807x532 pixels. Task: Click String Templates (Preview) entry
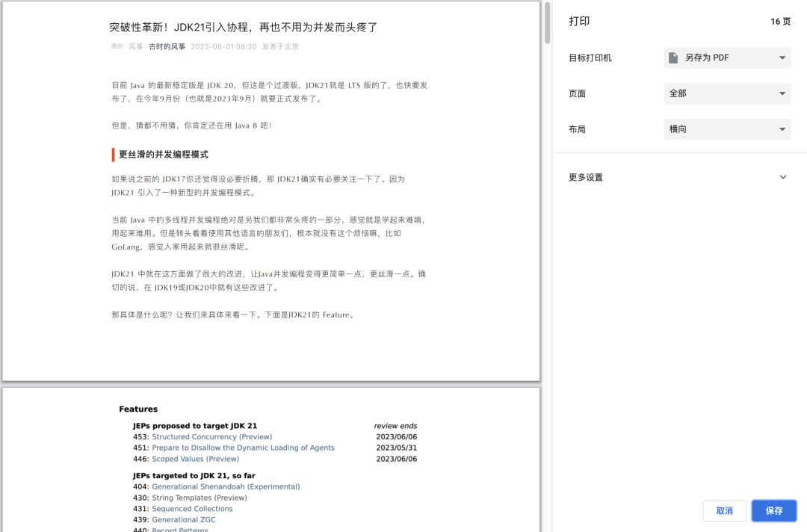click(x=200, y=498)
